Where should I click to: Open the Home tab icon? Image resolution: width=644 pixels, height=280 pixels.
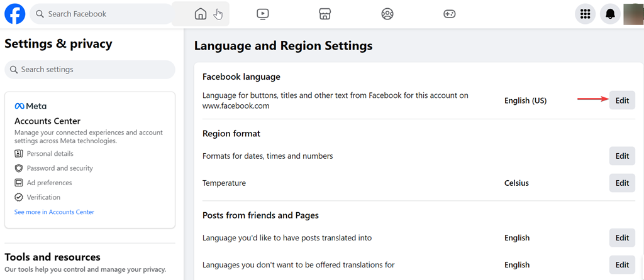coord(201,14)
